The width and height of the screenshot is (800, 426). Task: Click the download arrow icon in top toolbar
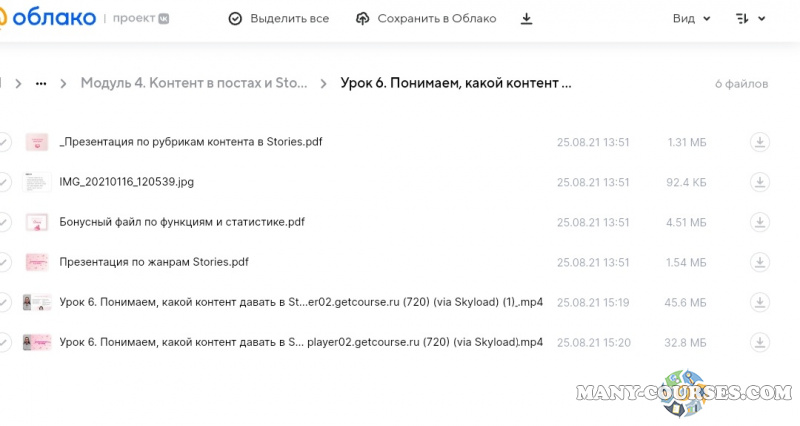tap(527, 19)
